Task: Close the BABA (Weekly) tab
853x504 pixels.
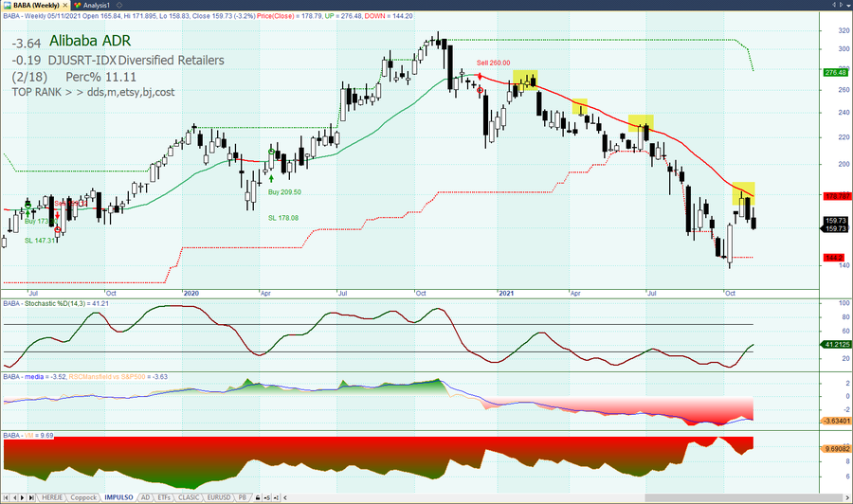Action: (x=65, y=6)
